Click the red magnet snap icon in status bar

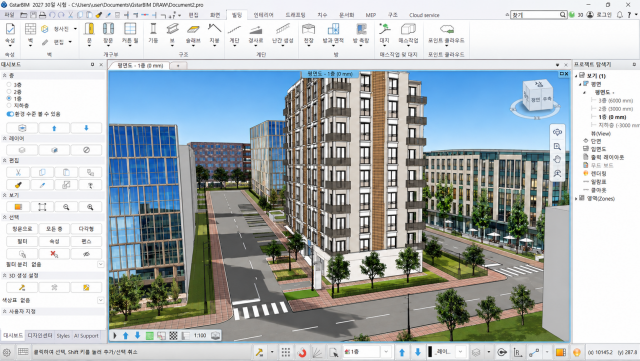[x=302, y=352]
